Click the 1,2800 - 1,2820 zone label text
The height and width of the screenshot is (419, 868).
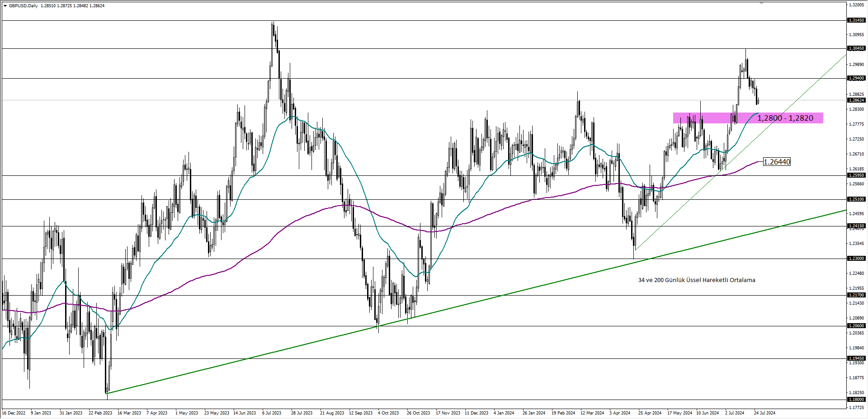pos(785,118)
